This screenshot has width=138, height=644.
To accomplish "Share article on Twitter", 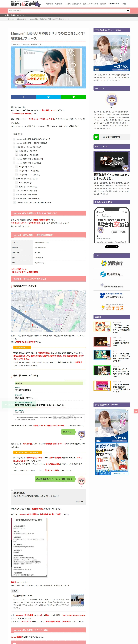I will [x=48, y=97].
